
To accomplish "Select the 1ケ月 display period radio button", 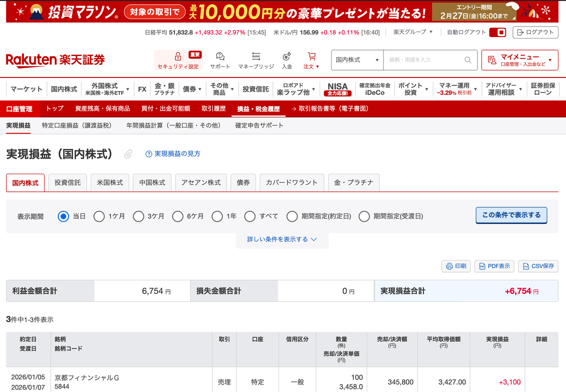I will pyautogui.click(x=99, y=216).
